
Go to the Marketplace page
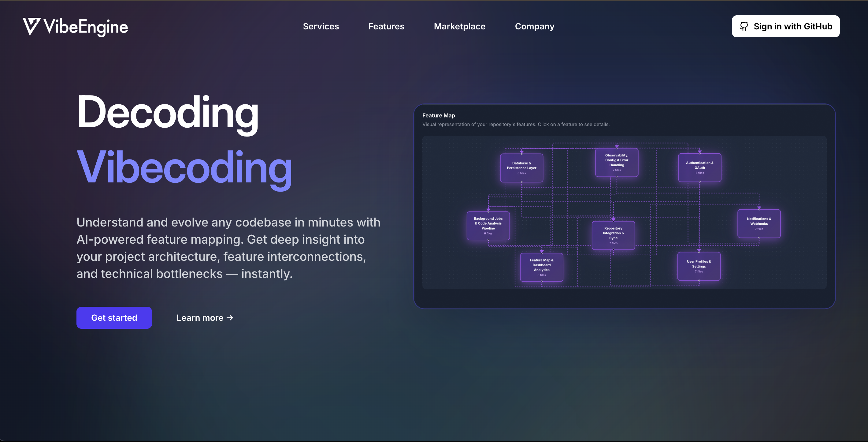[x=459, y=26]
